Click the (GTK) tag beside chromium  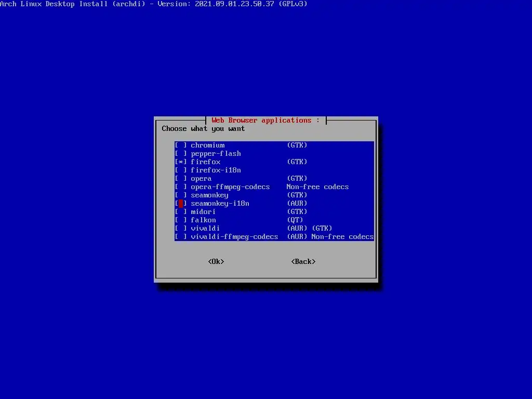pyautogui.click(x=297, y=145)
